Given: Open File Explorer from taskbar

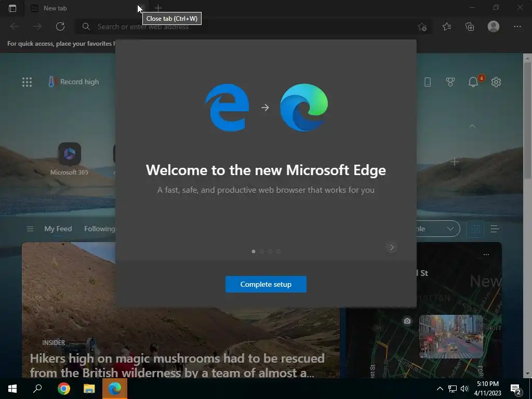Looking at the screenshot, I should (89, 389).
